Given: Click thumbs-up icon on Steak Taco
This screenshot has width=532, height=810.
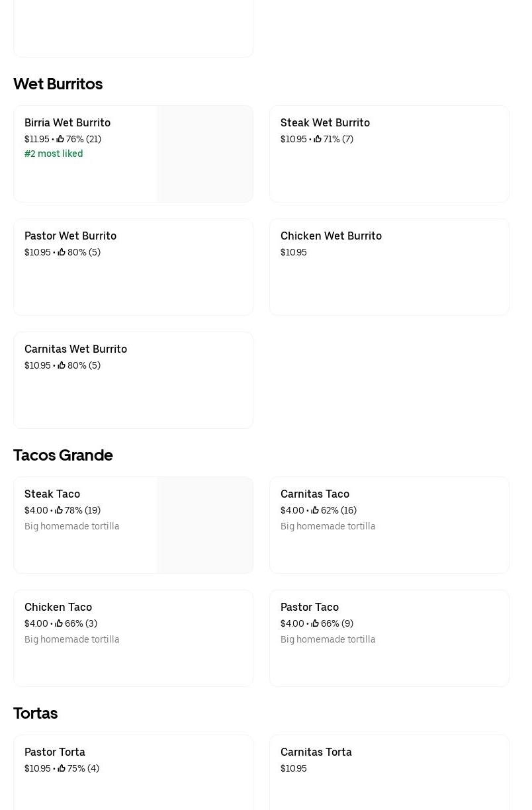Looking at the screenshot, I should (59, 510).
